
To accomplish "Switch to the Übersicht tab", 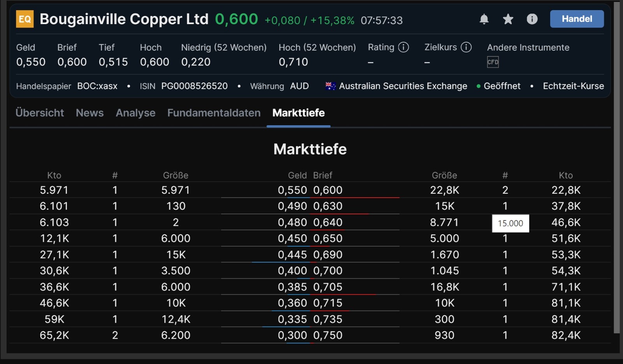I will (x=39, y=113).
